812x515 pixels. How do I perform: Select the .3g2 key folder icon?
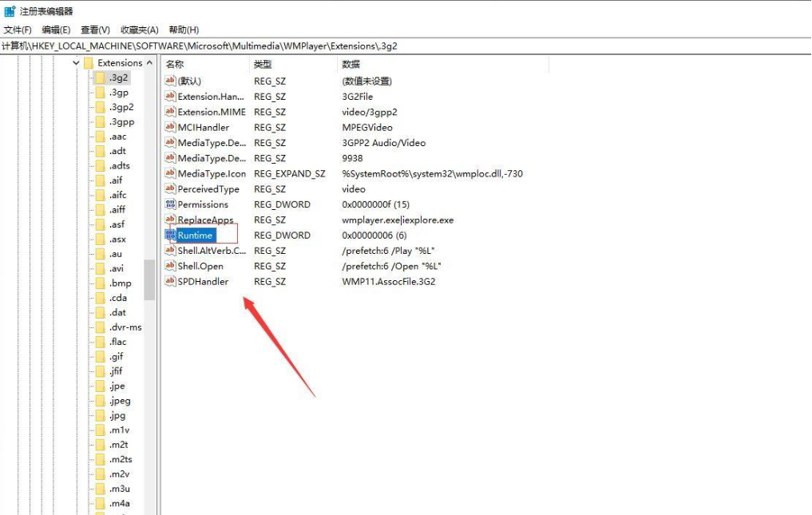coord(101,77)
